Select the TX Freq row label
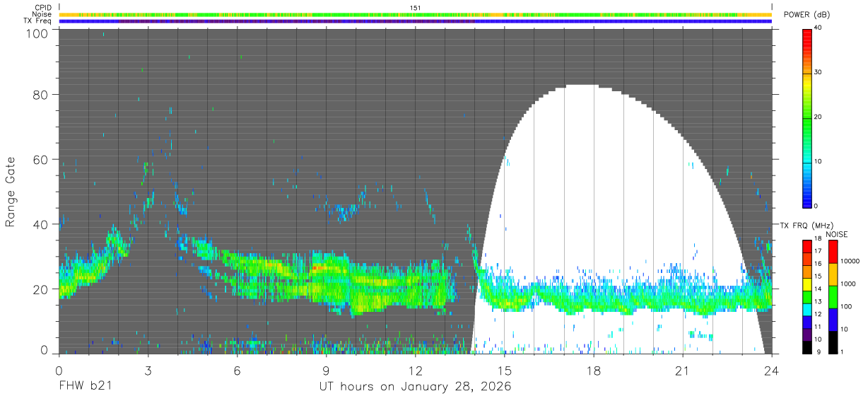The width and height of the screenshot is (868, 401). (x=37, y=21)
